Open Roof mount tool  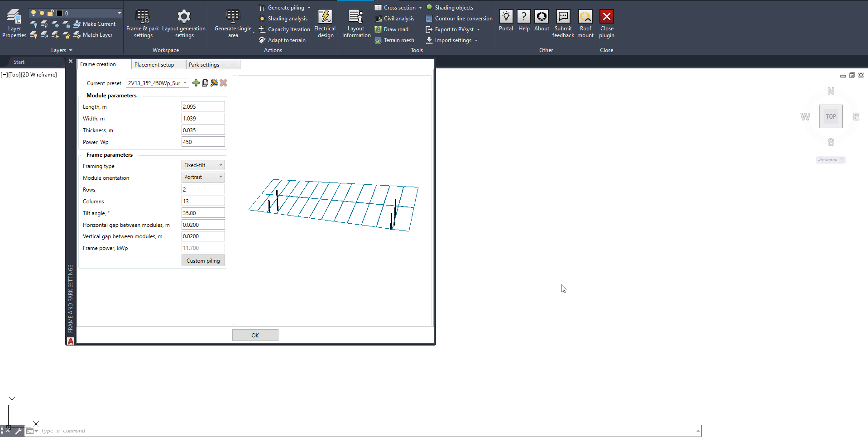tap(585, 24)
